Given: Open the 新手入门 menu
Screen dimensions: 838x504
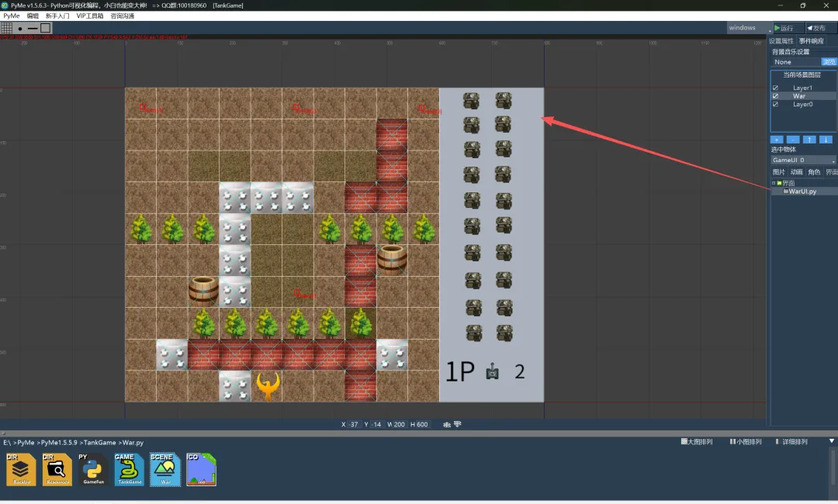Looking at the screenshot, I should tap(57, 16).
